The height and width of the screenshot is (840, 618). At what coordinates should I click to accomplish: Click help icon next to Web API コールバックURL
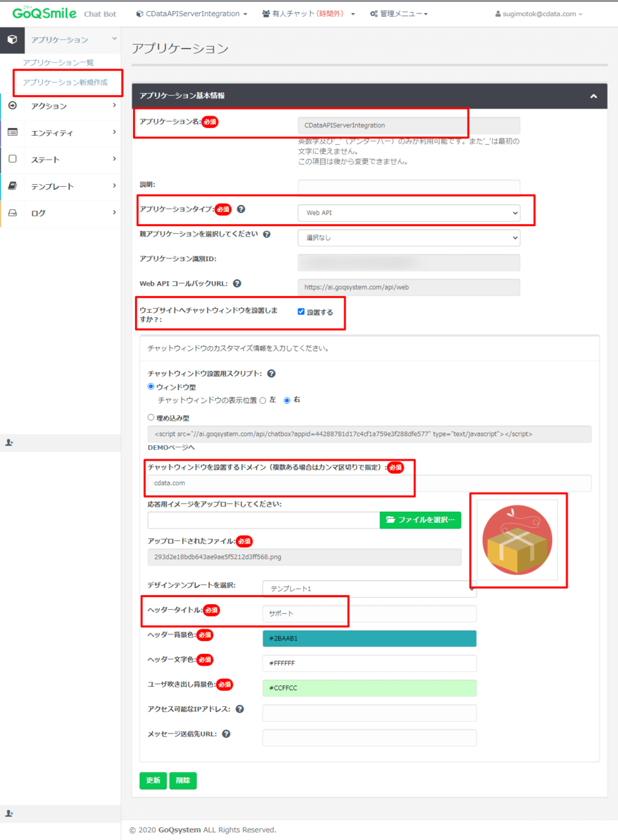(237, 283)
